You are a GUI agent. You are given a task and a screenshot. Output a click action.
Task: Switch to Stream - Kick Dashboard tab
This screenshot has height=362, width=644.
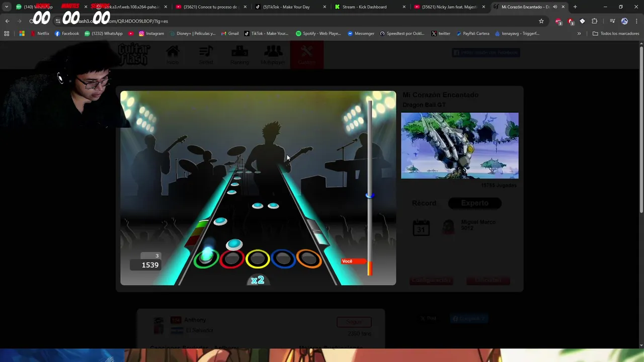point(370,7)
